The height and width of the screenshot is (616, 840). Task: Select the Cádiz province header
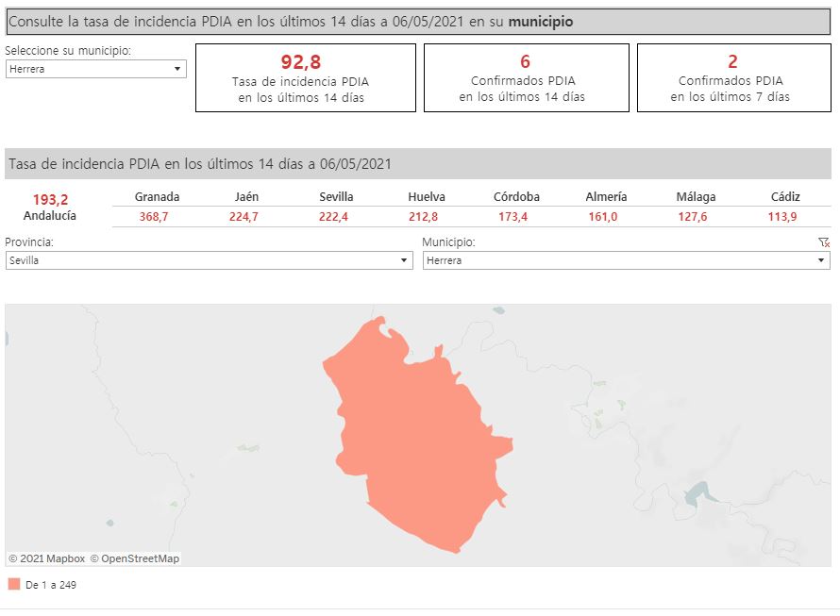[784, 197]
